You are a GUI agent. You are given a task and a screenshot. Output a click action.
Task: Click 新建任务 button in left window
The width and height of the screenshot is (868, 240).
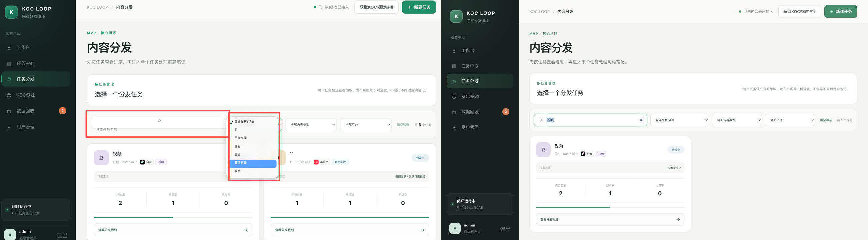(419, 7)
